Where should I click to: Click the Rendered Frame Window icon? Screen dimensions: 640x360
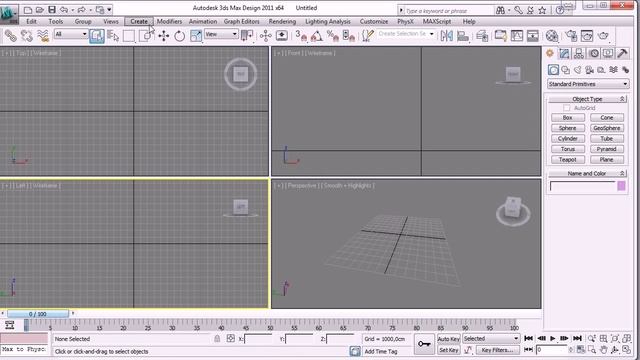click(x=587, y=36)
